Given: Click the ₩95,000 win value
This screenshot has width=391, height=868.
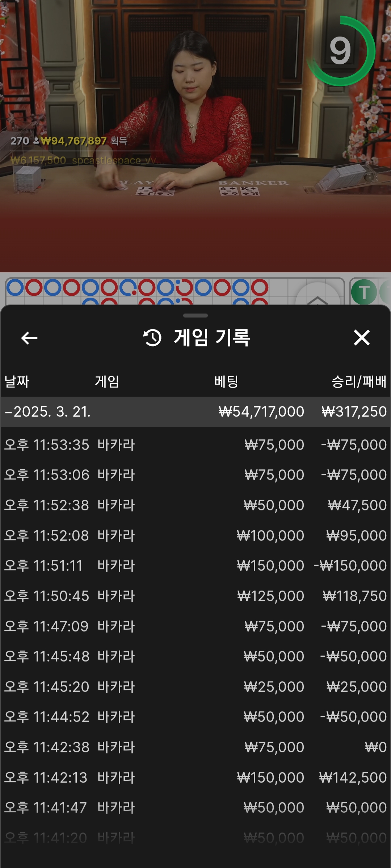Looking at the screenshot, I should [x=357, y=536].
